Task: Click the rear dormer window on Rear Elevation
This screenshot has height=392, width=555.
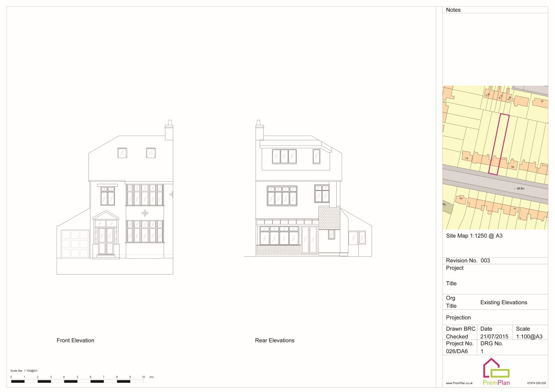Action: tap(284, 156)
